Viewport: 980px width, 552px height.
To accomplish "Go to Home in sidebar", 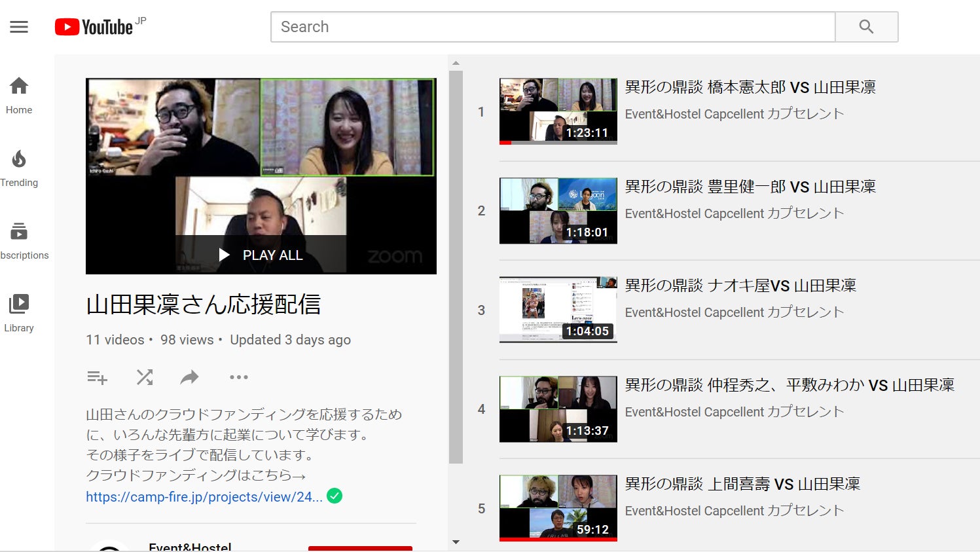I will point(19,95).
